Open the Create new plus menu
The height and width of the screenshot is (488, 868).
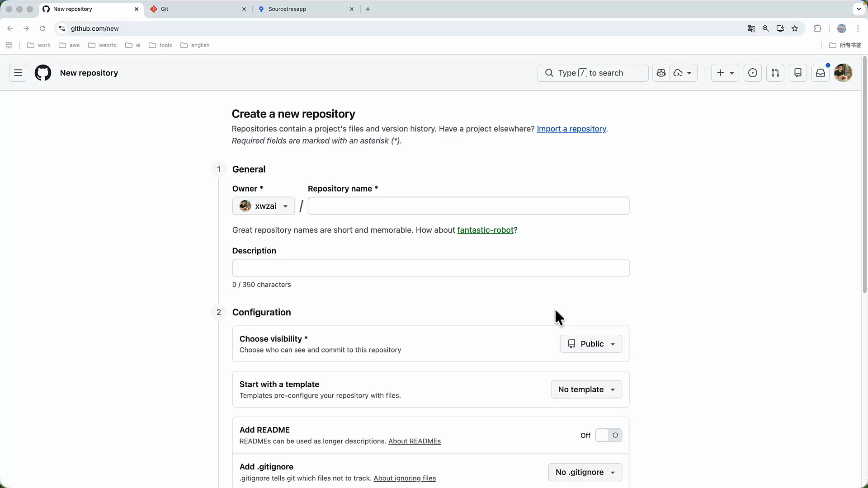(x=725, y=73)
